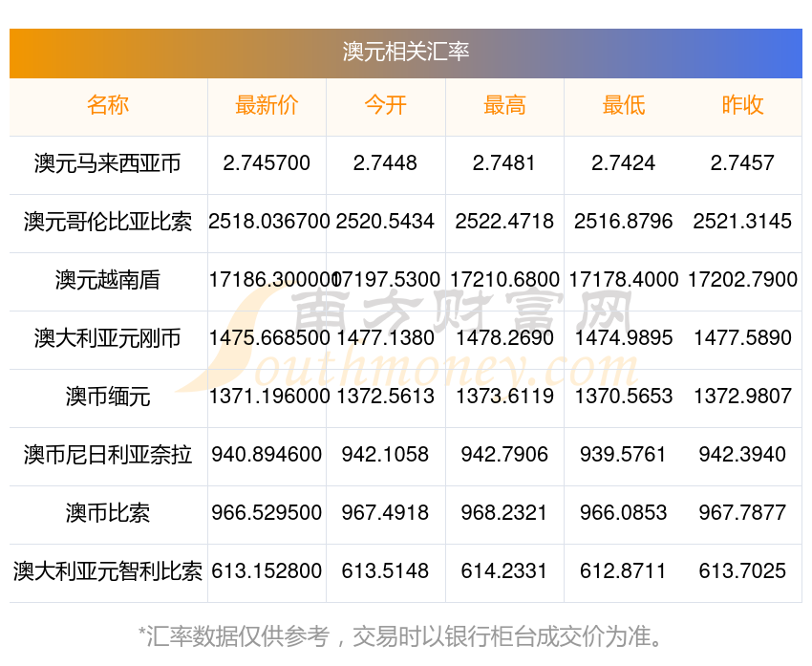
Task: Select the 最高 column header
Action: (504, 105)
